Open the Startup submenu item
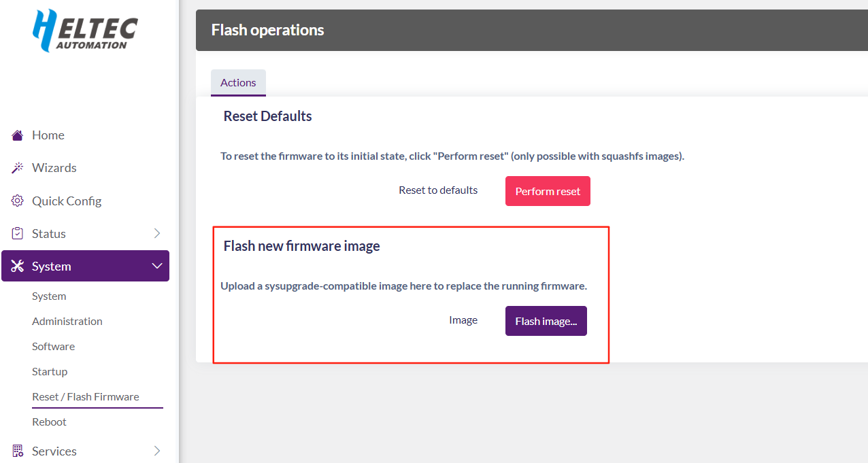Screen dimensions: 868x463 50,372
